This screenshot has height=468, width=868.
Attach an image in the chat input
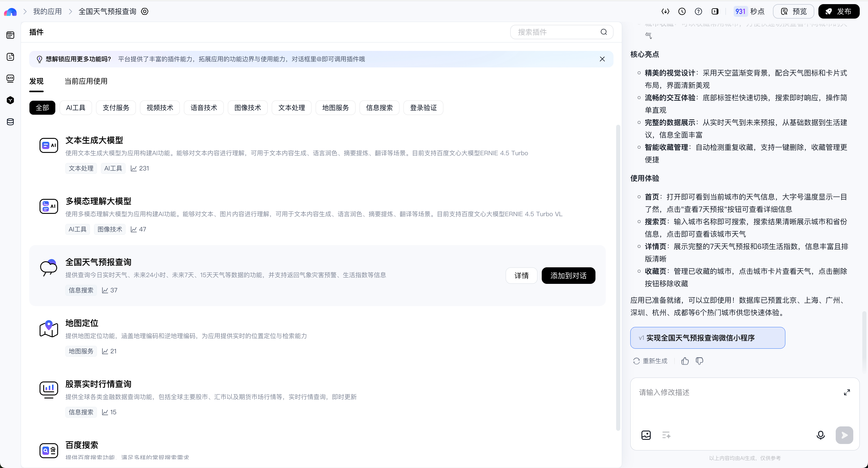pos(646,435)
